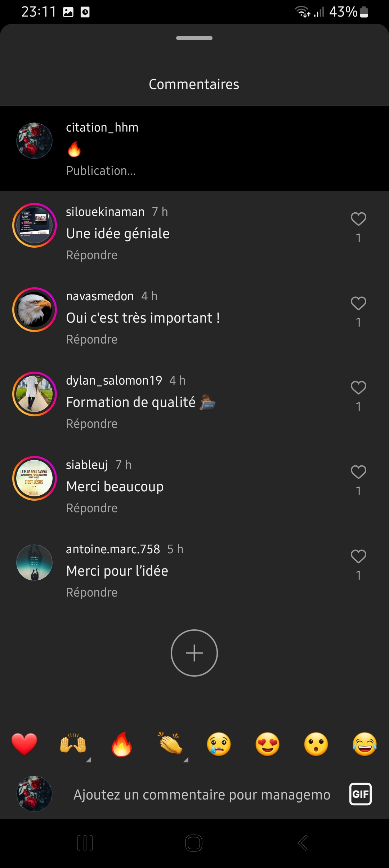Reply to antoine.marc.758's comment
The height and width of the screenshot is (868, 389).
point(92,592)
